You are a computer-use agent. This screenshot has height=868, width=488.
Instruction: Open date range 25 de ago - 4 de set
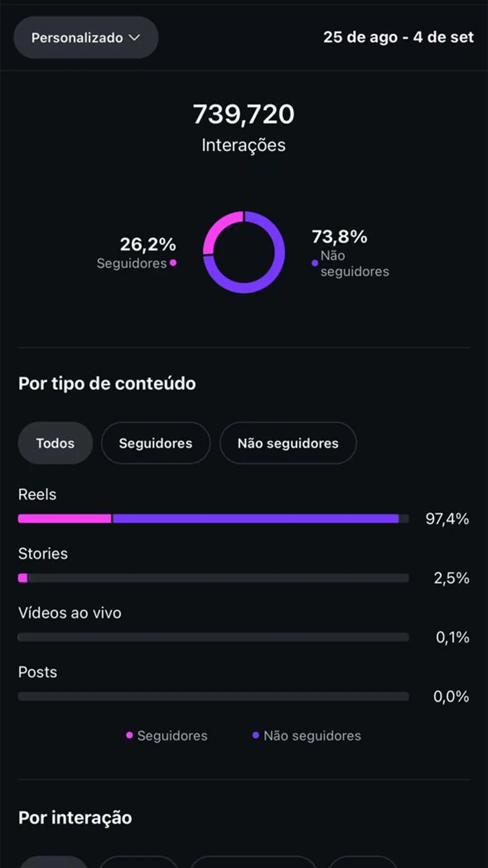pos(398,38)
